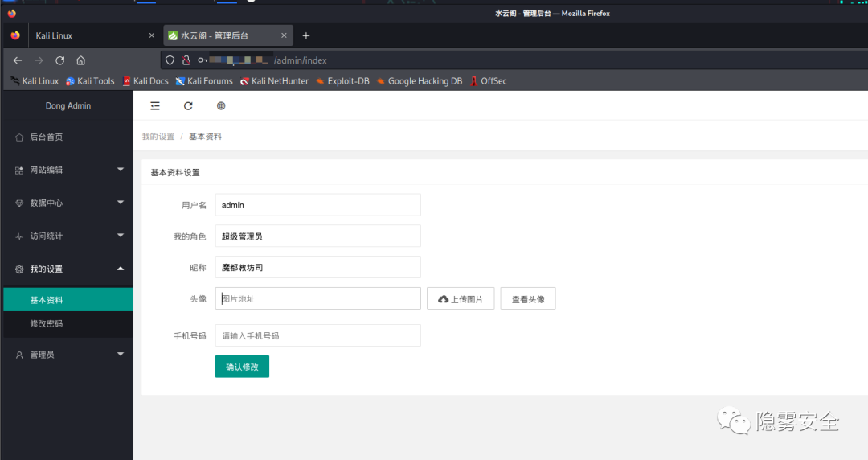Image resolution: width=868 pixels, height=460 pixels.
Task: Open the Kali Linux bookmark
Action: click(x=35, y=81)
